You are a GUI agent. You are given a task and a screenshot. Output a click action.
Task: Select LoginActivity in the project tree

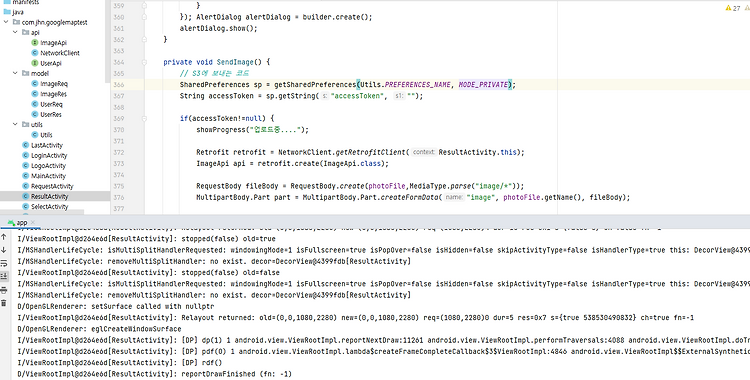[49, 156]
